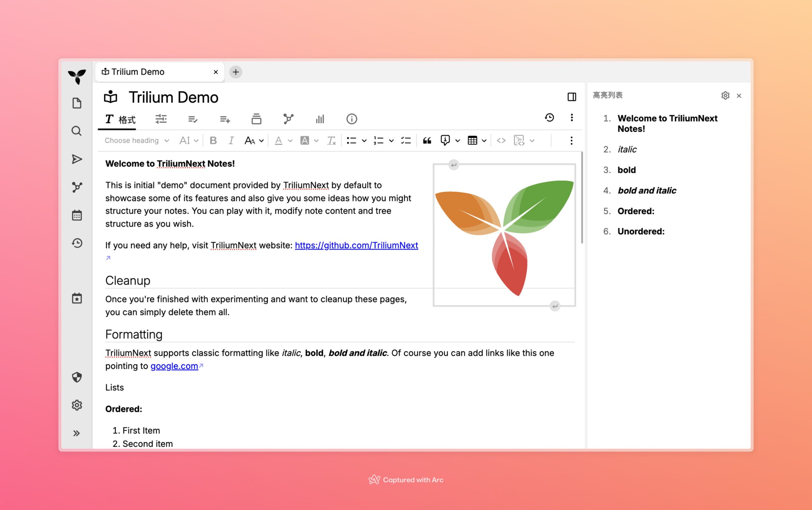Viewport: 812px width, 510px height.
Task: Create a new note from the sidebar
Action: click(x=77, y=103)
